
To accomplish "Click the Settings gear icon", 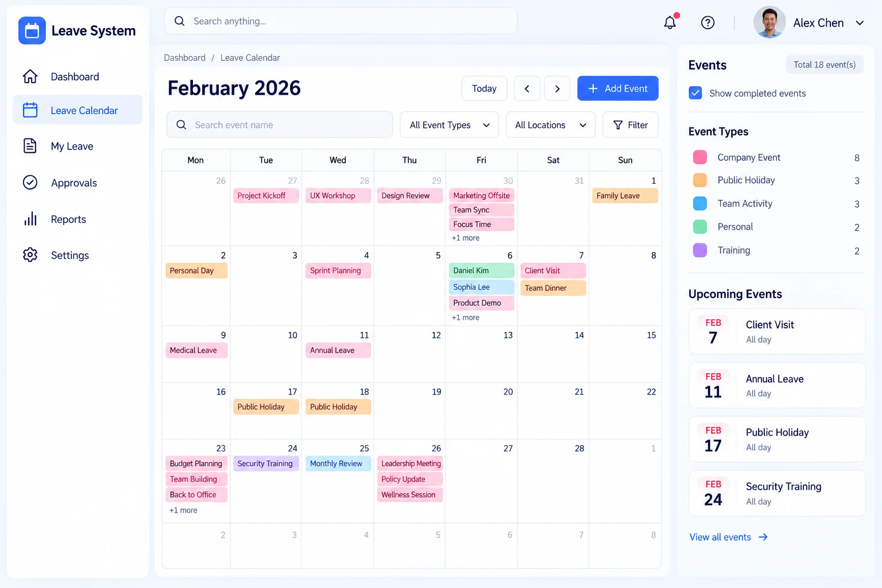I will (x=30, y=255).
